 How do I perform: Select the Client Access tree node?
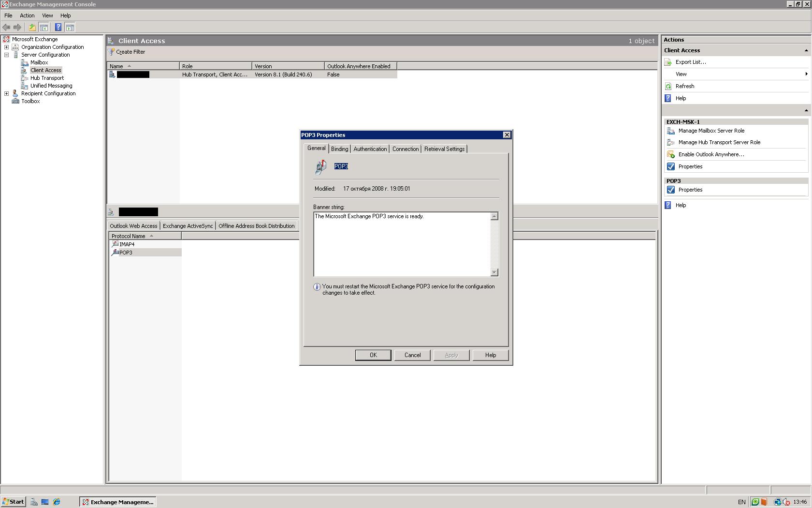(x=45, y=70)
